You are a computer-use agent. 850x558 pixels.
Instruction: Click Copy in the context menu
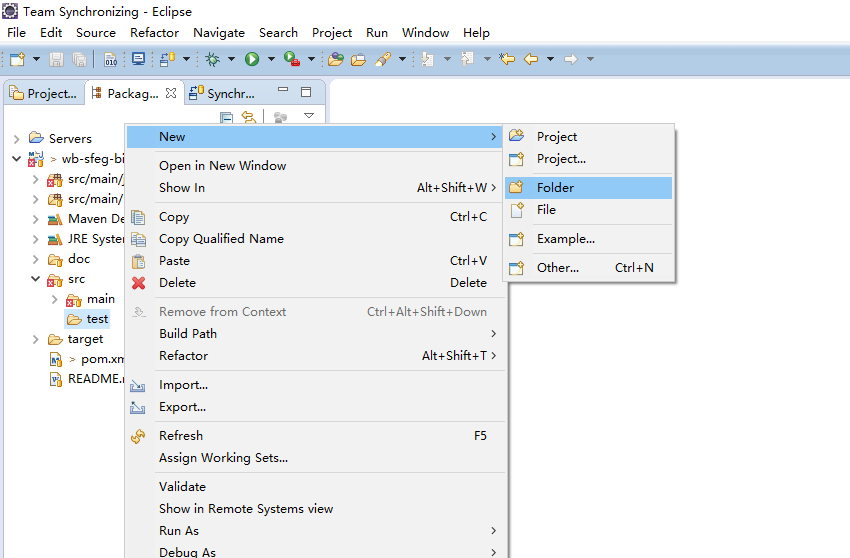point(314,217)
